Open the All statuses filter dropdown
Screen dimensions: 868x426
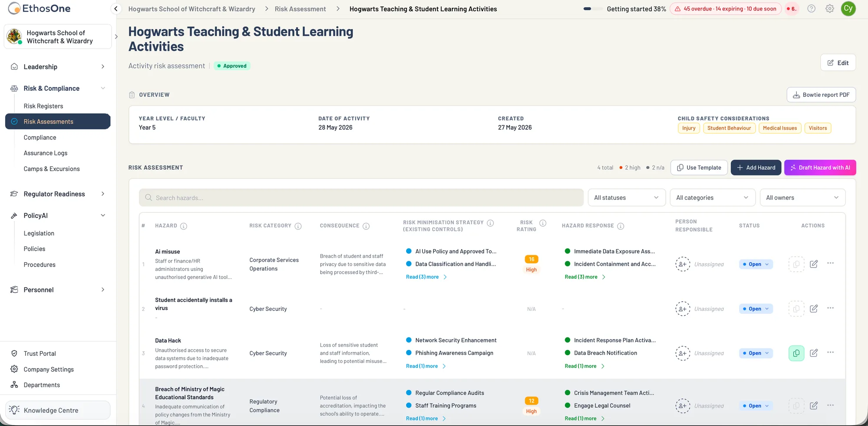click(x=627, y=198)
